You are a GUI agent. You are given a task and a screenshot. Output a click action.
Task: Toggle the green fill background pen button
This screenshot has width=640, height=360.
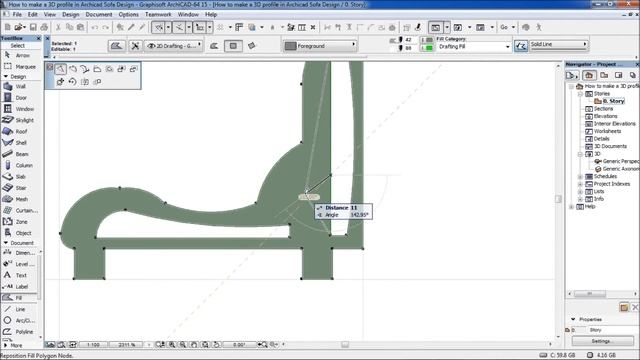coord(427,48)
